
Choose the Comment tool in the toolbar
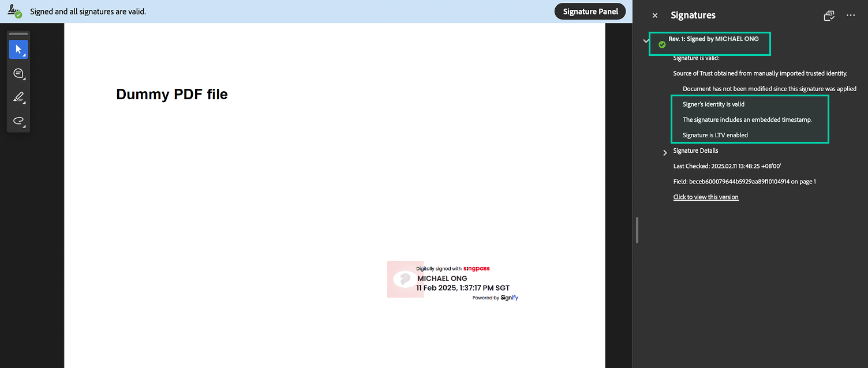click(18, 73)
